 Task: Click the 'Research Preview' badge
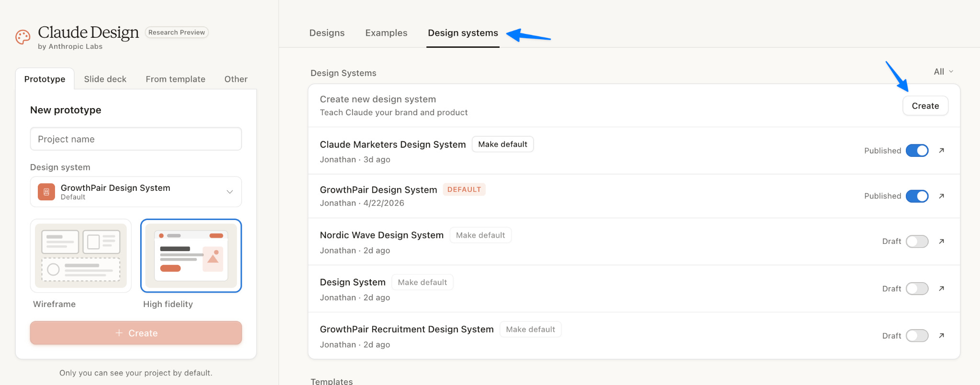pos(177,33)
